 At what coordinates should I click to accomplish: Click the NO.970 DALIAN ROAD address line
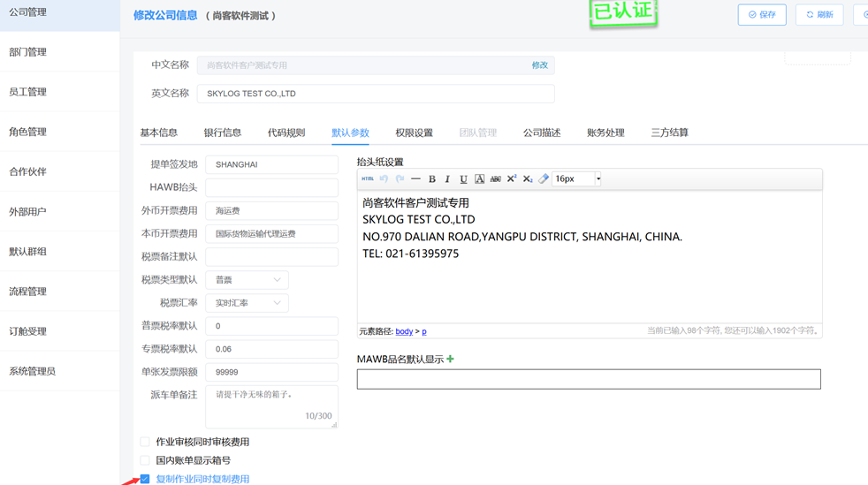tap(522, 237)
